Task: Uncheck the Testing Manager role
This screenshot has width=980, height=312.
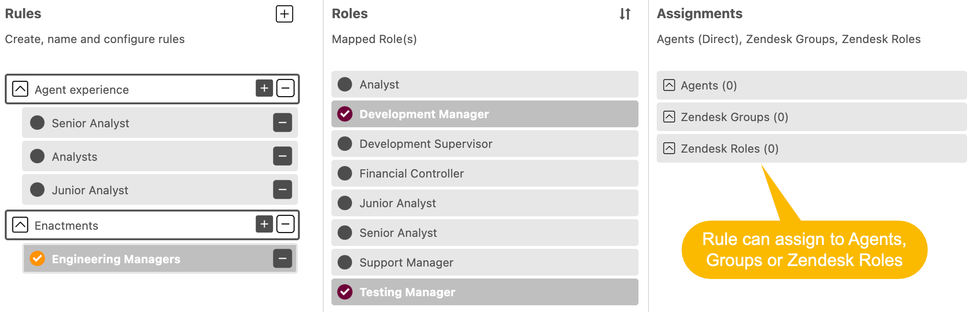Action: [x=345, y=292]
